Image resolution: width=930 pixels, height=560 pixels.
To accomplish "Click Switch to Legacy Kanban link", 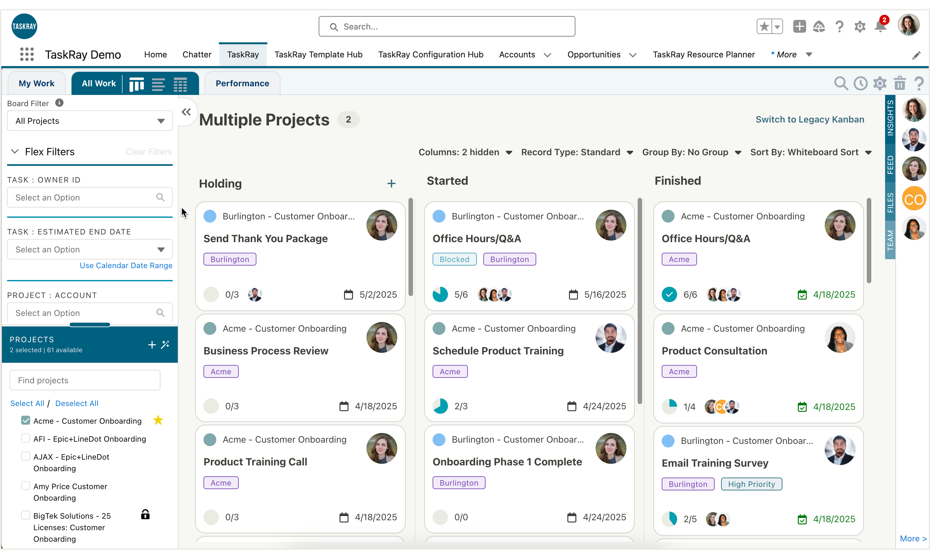I will 810,120.
